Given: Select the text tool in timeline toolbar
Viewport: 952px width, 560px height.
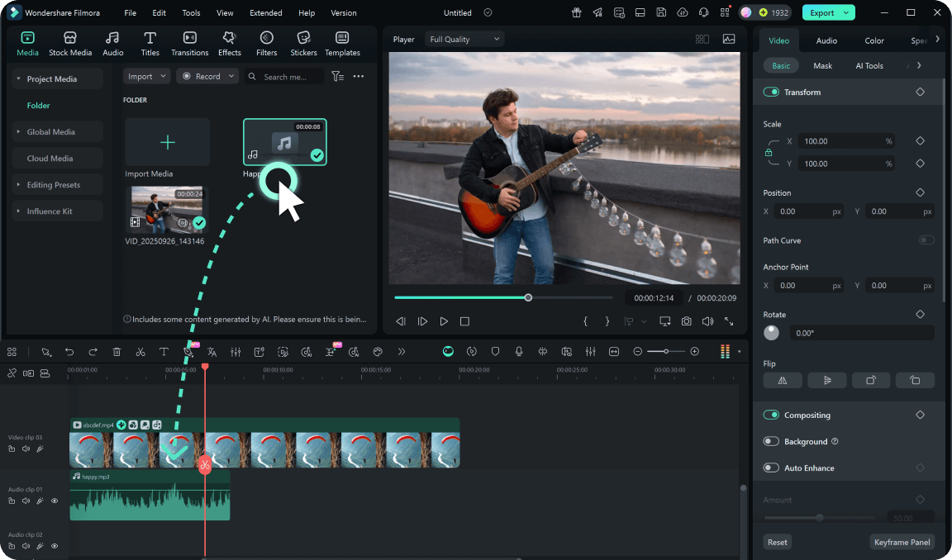Looking at the screenshot, I should coord(164,352).
